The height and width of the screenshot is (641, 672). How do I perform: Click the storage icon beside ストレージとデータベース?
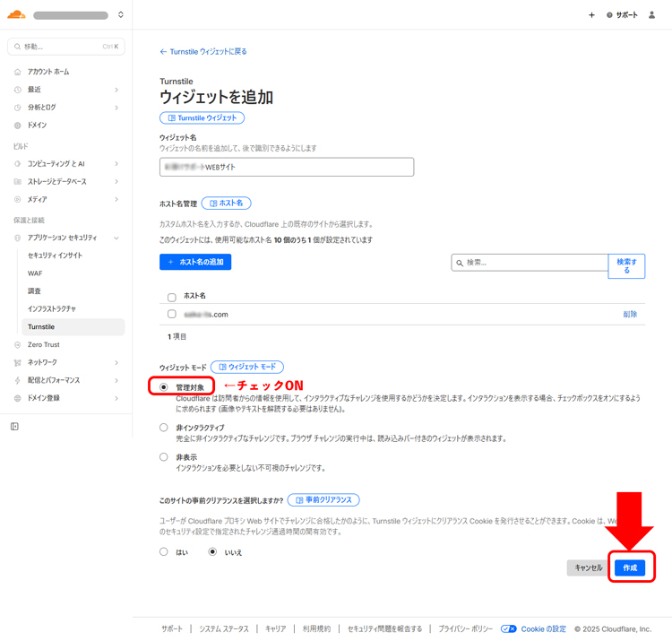point(18,181)
